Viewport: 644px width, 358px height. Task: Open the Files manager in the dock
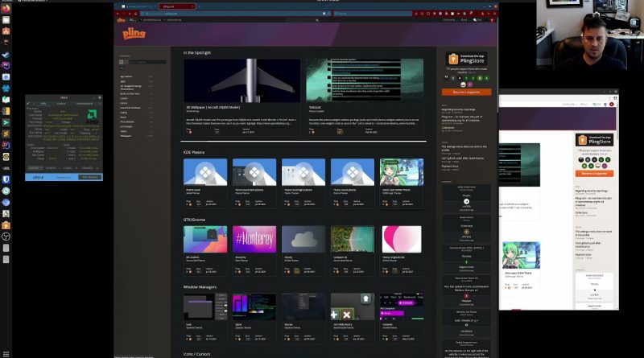pos(6,19)
